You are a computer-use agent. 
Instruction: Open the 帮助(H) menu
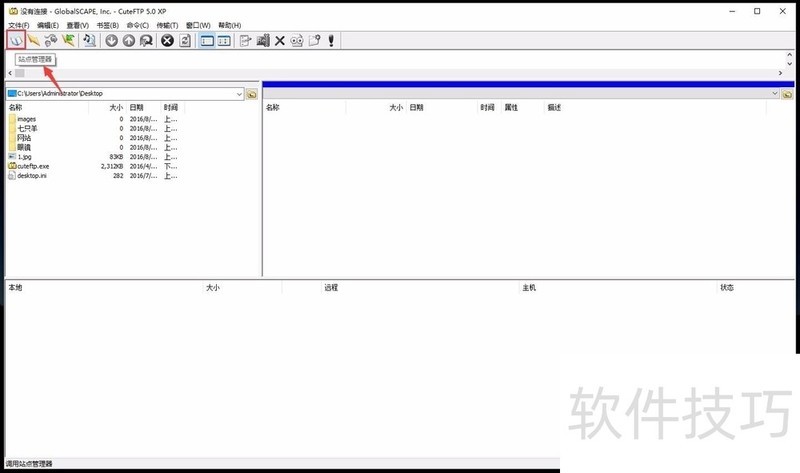click(x=230, y=25)
